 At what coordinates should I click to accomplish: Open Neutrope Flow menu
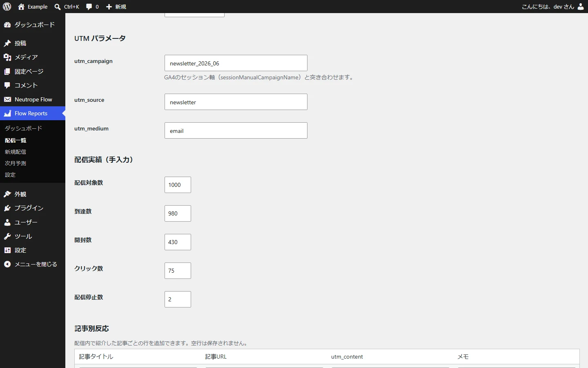click(33, 99)
